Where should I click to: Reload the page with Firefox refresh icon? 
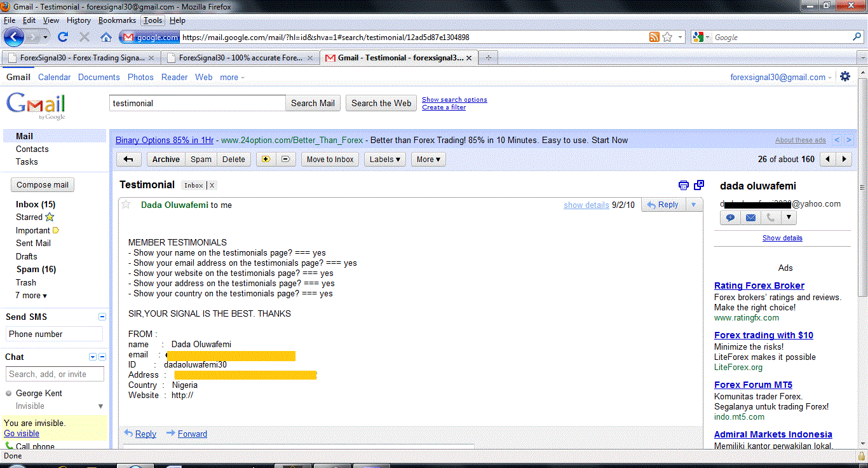pos(63,38)
